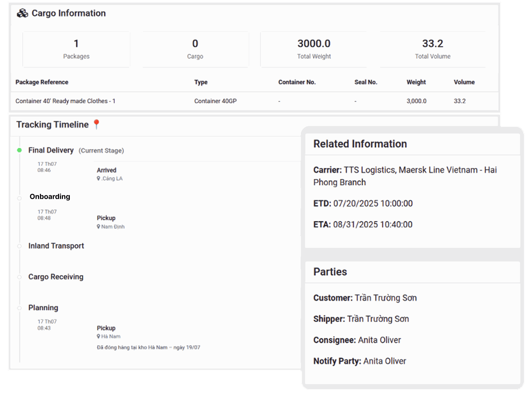Image resolution: width=532 pixels, height=393 pixels.
Task: Click the red pin beside Tracking Timeline
Action: [x=96, y=124]
